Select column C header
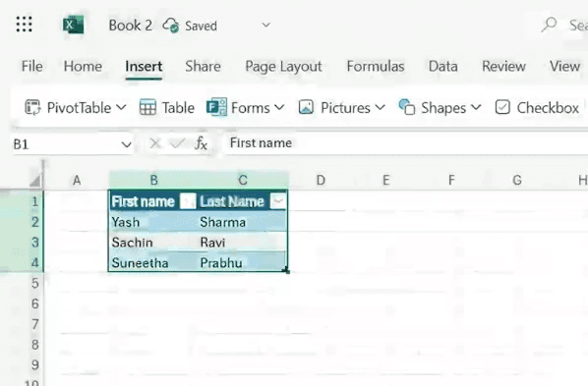The height and width of the screenshot is (386, 588). pyautogui.click(x=243, y=181)
